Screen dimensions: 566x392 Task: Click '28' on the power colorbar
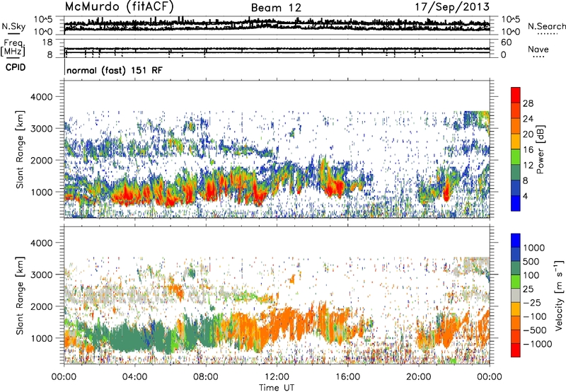(x=528, y=103)
